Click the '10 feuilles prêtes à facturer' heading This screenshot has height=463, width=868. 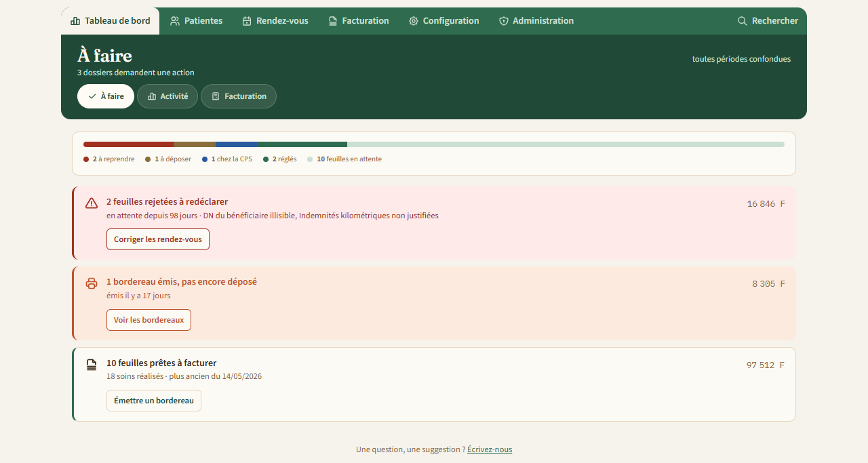point(161,363)
